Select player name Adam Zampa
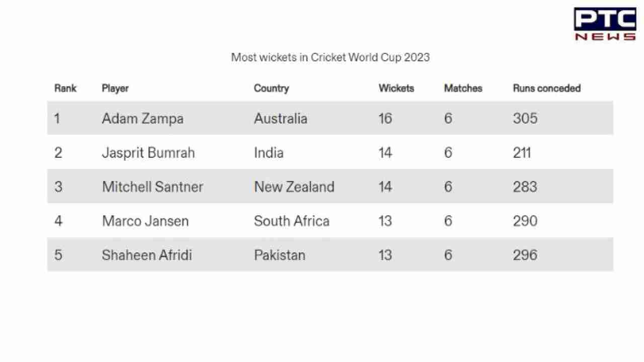 [142, 119]
